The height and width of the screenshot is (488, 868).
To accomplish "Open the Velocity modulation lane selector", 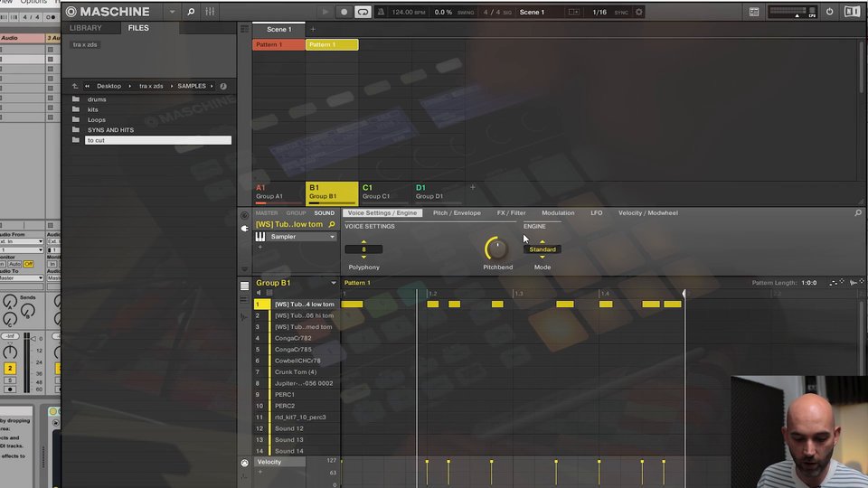I will 279,462.
